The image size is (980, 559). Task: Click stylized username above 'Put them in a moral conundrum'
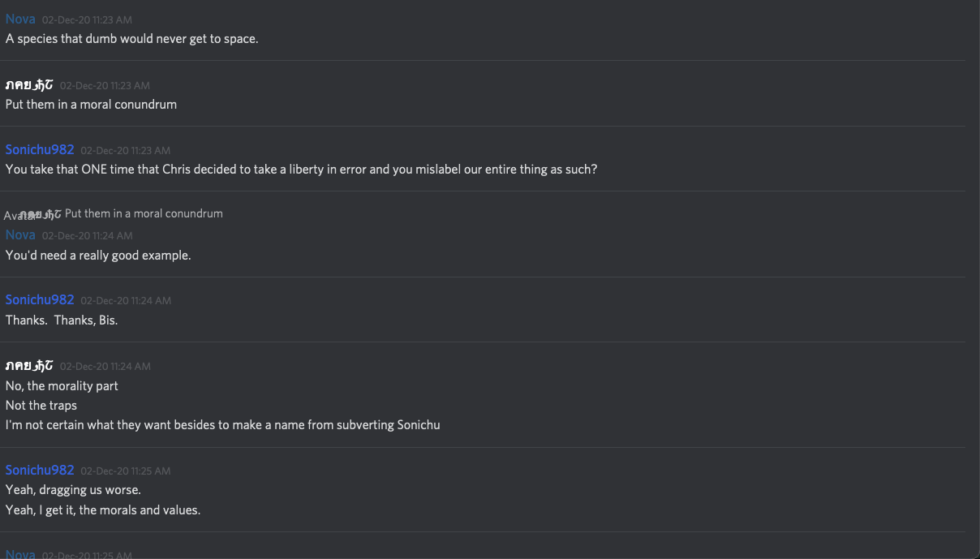tap(29, 84)
